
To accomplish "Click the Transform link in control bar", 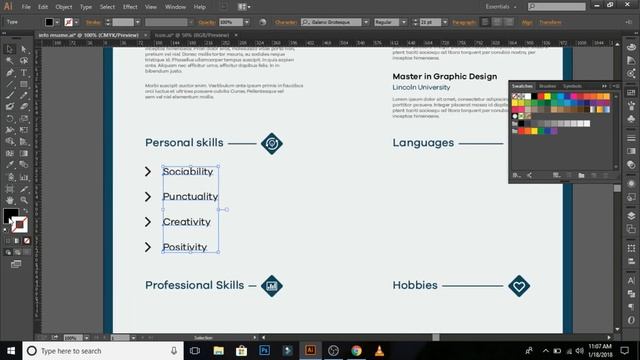I will tap(550, 22).
